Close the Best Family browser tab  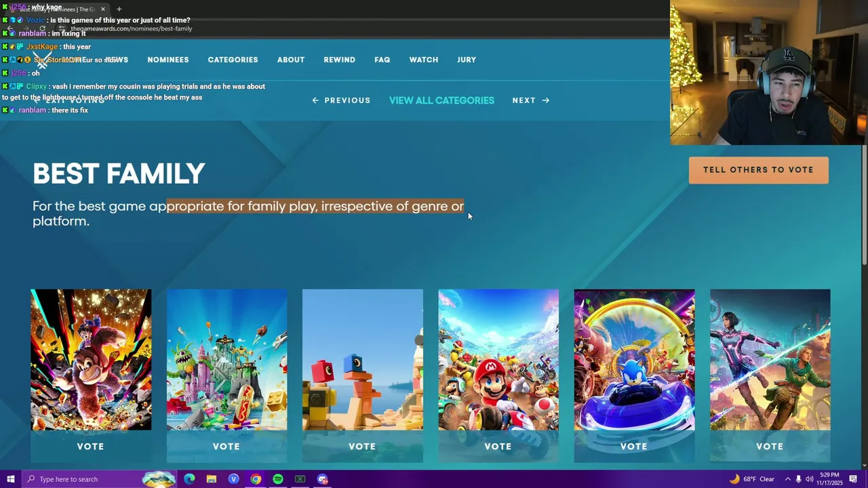tap(103, 9)
